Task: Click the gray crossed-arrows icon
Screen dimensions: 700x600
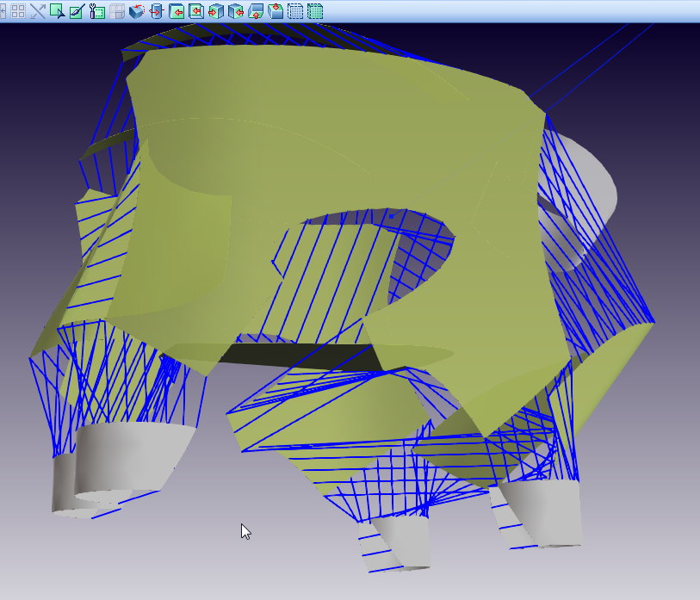Action: [x=38, y=11]
